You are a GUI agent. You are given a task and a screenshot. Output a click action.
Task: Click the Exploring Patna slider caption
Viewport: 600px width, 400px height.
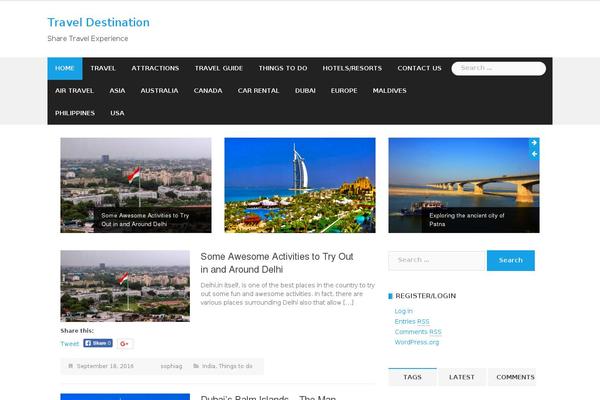[x=466, y=220]
